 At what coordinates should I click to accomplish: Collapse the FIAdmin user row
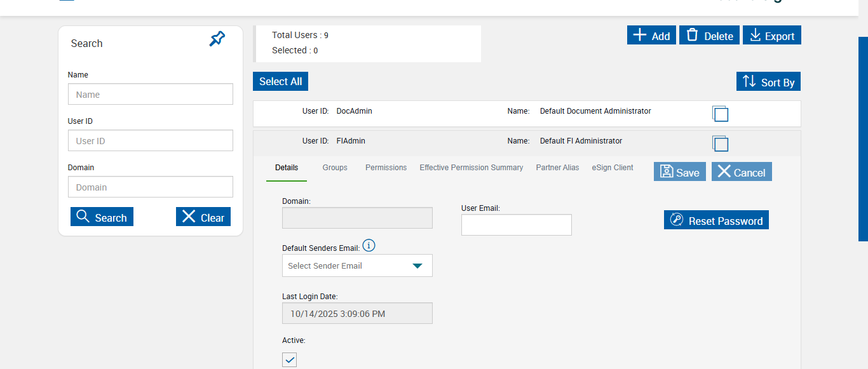(x=445, y=142)
